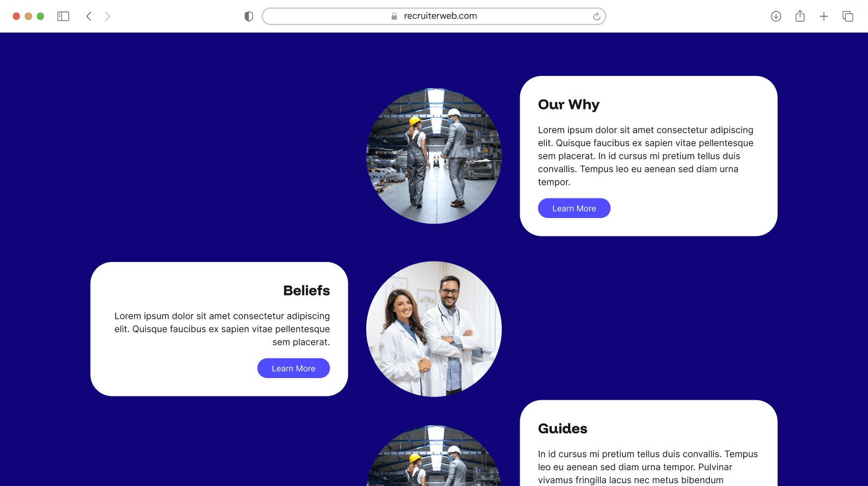Viewport: 868px width, 486px height.
Task: Click Learn More under Our Why
Action: 574,208
